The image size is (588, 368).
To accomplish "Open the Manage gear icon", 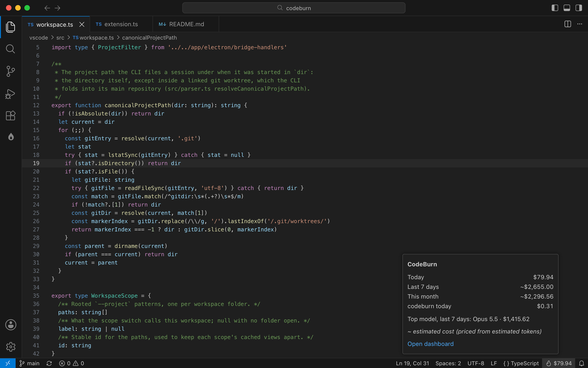I will click(11, 347).
